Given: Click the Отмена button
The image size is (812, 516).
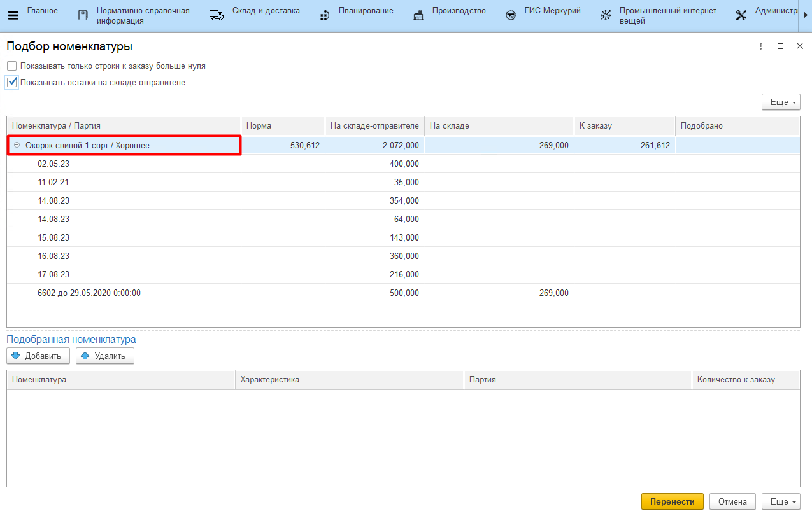Looking at the screenshot, I should pos(732,501).
